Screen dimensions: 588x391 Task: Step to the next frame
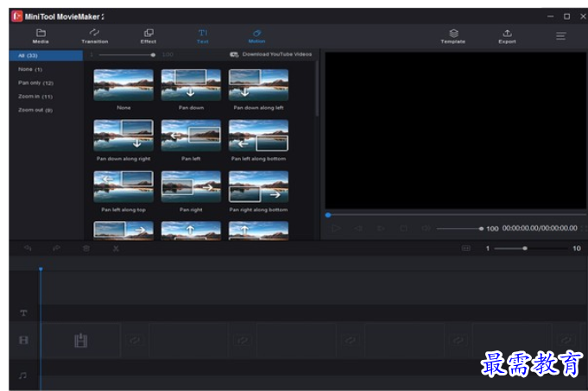point(381,228)
